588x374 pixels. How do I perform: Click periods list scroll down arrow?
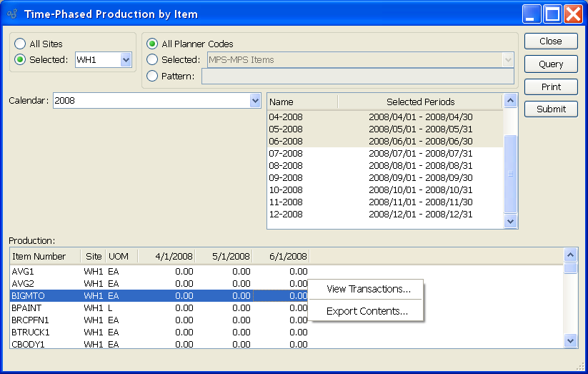tap(510, 222)
